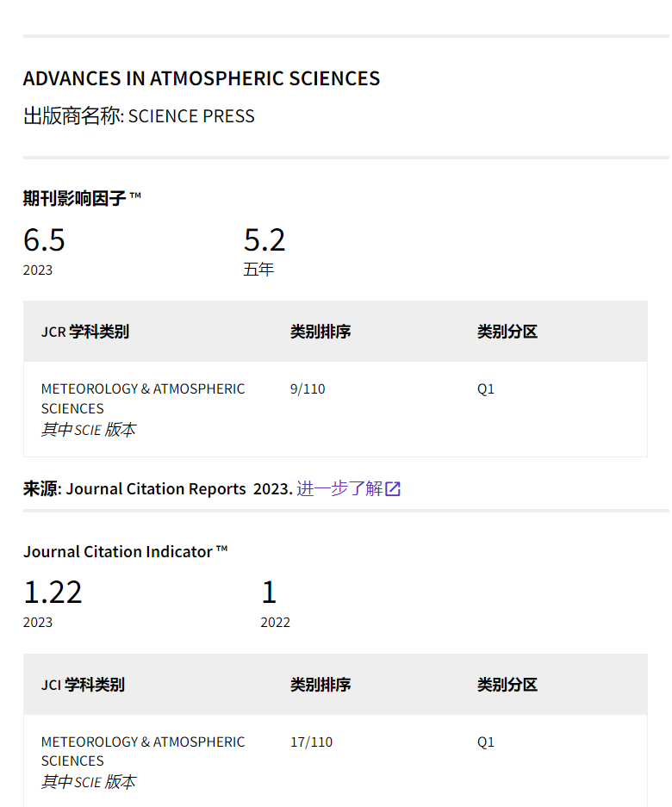The height and width of the screenshot is (807, 672).
Task: Click 类别分区 header in the JCR table
Action: click(x=507, y=332)
